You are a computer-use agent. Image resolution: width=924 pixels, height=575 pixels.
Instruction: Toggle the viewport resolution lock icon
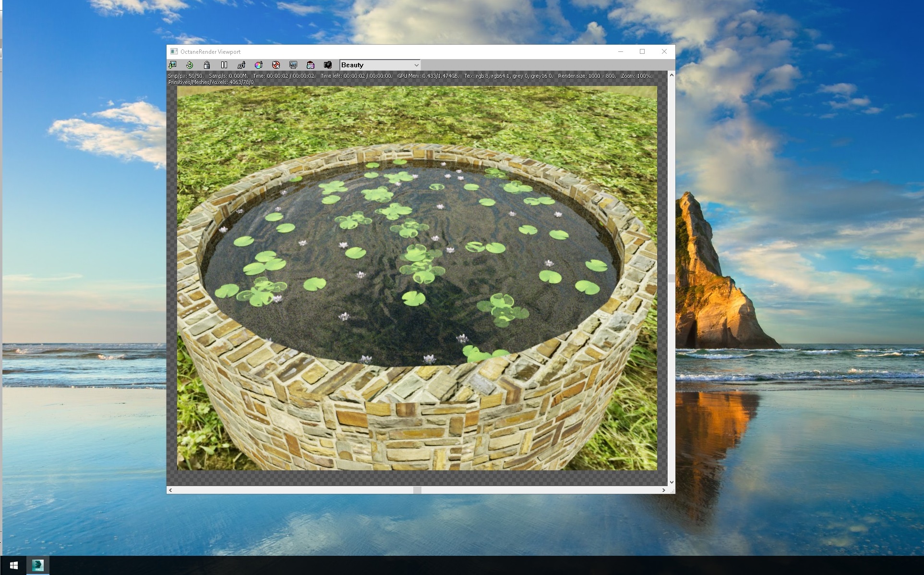pos(207,65)
